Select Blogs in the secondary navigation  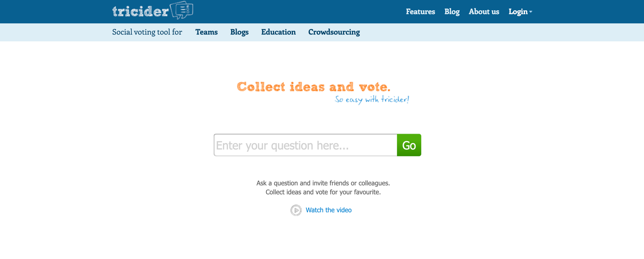coord(239,32)
